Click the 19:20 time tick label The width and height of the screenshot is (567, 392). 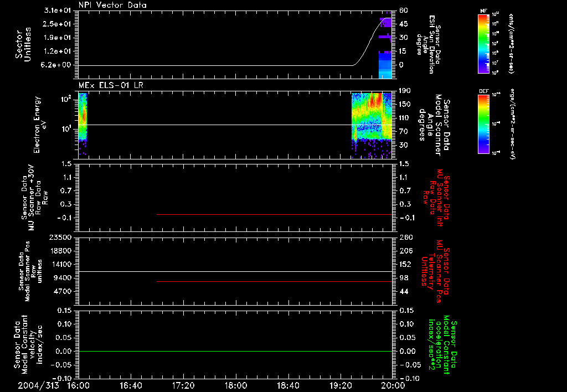coord(341,385)
